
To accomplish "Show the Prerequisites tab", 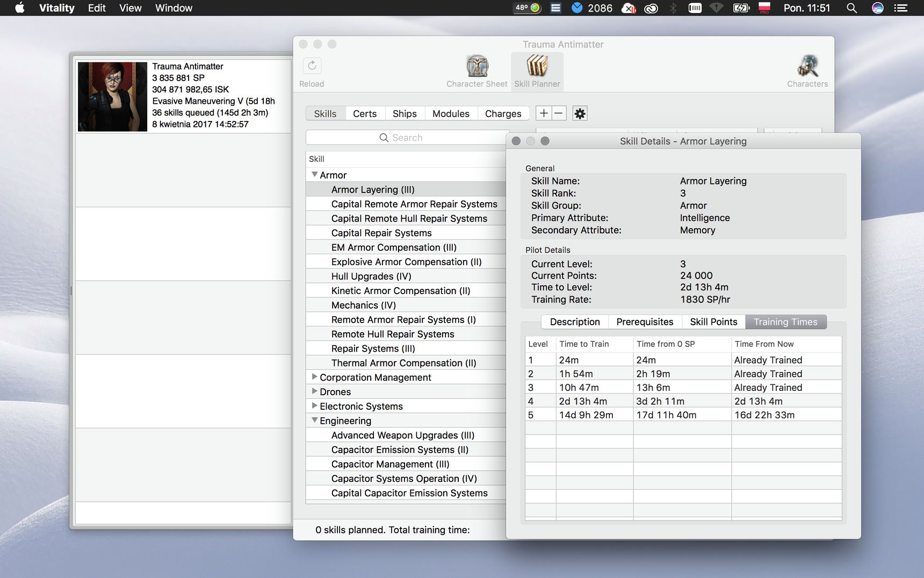I will pyautogui.click(x=645, y=322).
